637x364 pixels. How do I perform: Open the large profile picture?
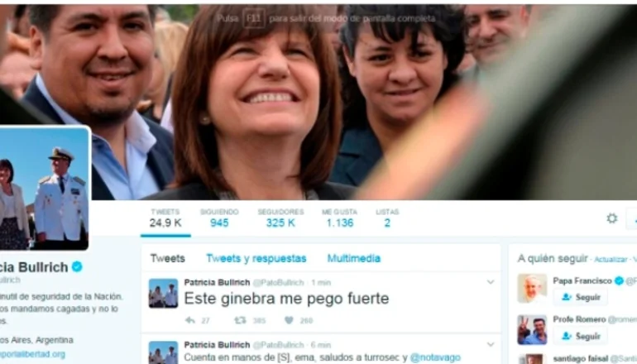tap(44, 188)
